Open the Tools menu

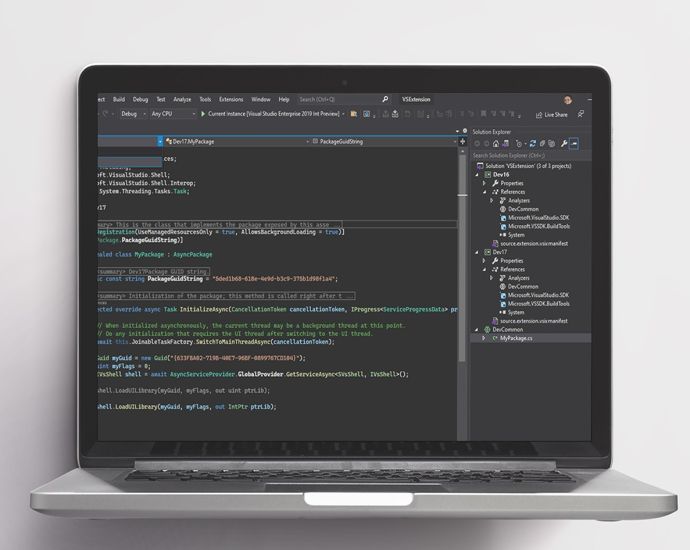205,99
